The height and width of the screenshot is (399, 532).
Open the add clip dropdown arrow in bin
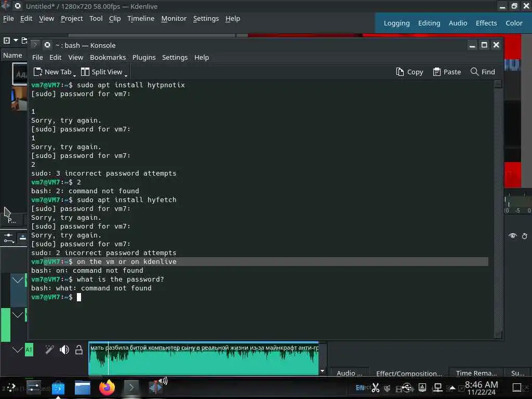pyautogui.click(x=16, y=41)
